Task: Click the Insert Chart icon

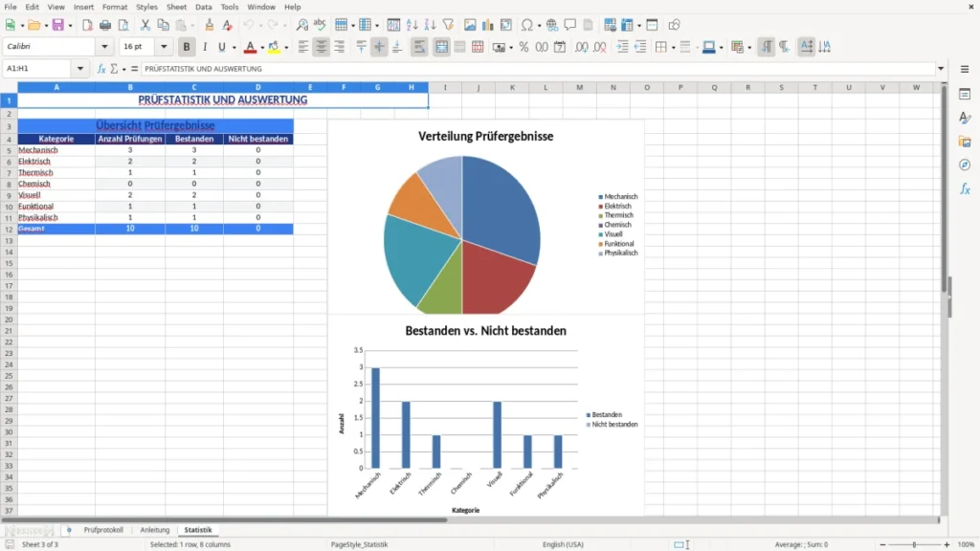Action: pyautogui.click(x=487, y=25)
